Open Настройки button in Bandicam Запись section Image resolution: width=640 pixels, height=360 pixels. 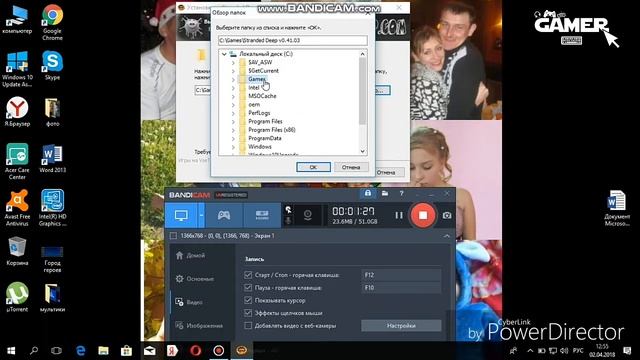(x=401, y=326)
